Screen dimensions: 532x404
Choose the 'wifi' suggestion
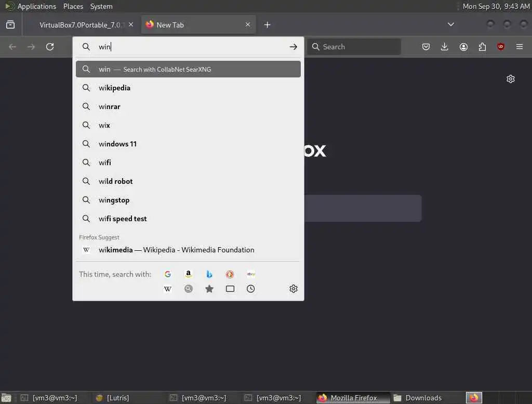click(188, 163)
